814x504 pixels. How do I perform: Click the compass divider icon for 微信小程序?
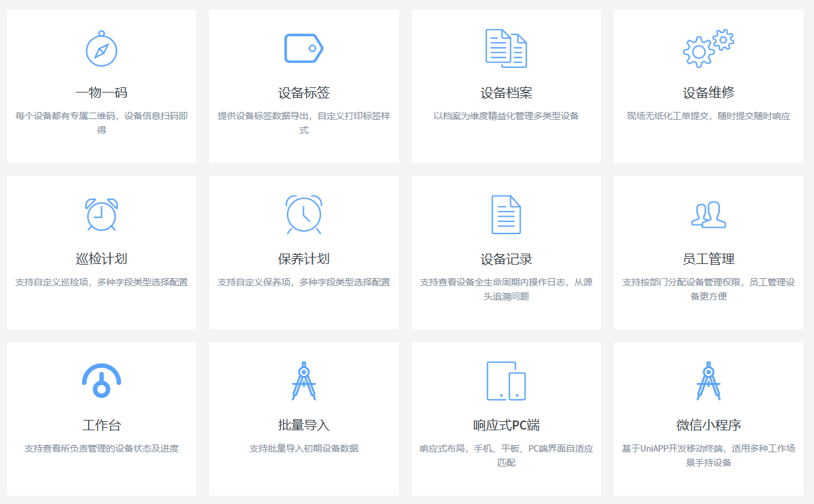[x=708, y=380]
